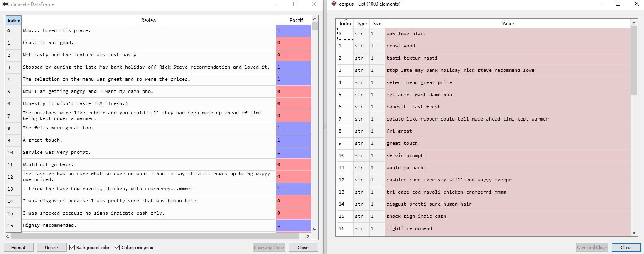
Task: Select corpus value 'select menu great price'
Action: (x=508, y=83)
